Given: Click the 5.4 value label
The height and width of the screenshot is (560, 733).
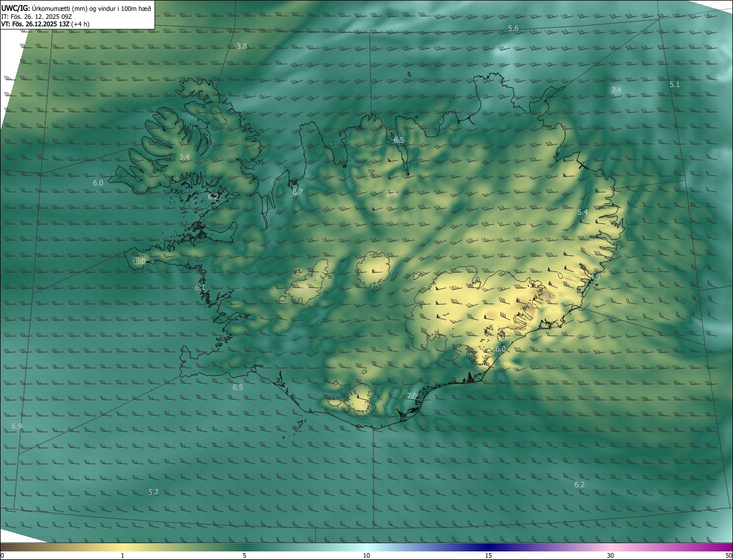Looking at the screenshot, I should pos(582,212).
